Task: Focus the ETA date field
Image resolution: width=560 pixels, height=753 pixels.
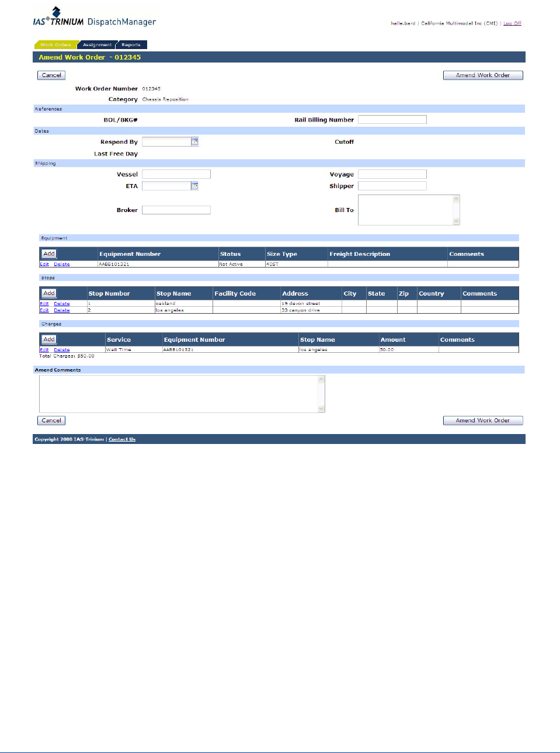Action: 166,186
